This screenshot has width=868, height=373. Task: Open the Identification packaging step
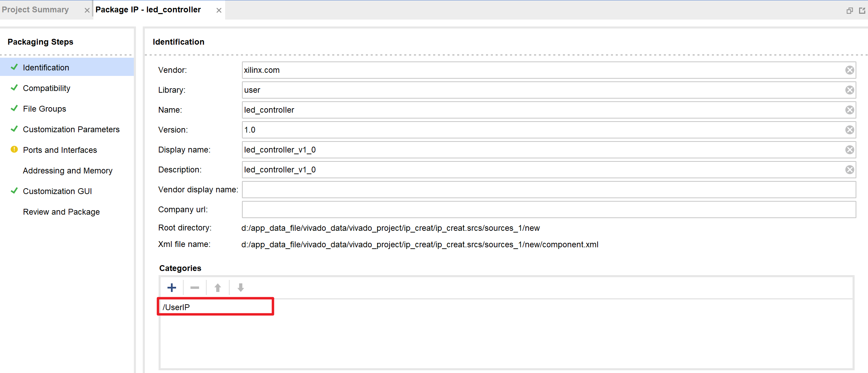[67, 67]
